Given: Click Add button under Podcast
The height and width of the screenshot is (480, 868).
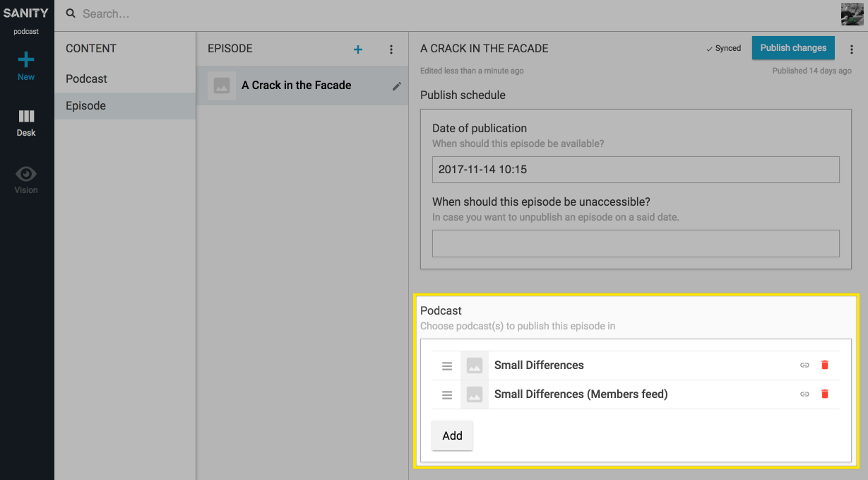Looking at the screenshot, I should tap(452, 436).
